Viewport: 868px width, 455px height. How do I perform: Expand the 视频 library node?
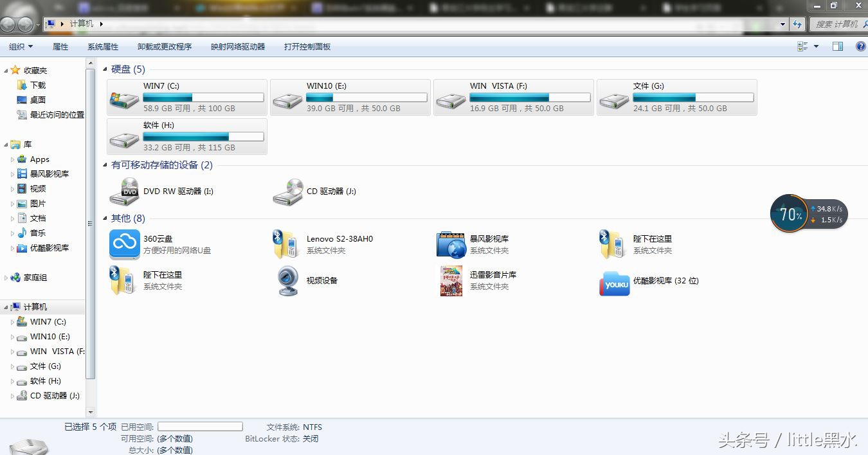coord(12,188)
